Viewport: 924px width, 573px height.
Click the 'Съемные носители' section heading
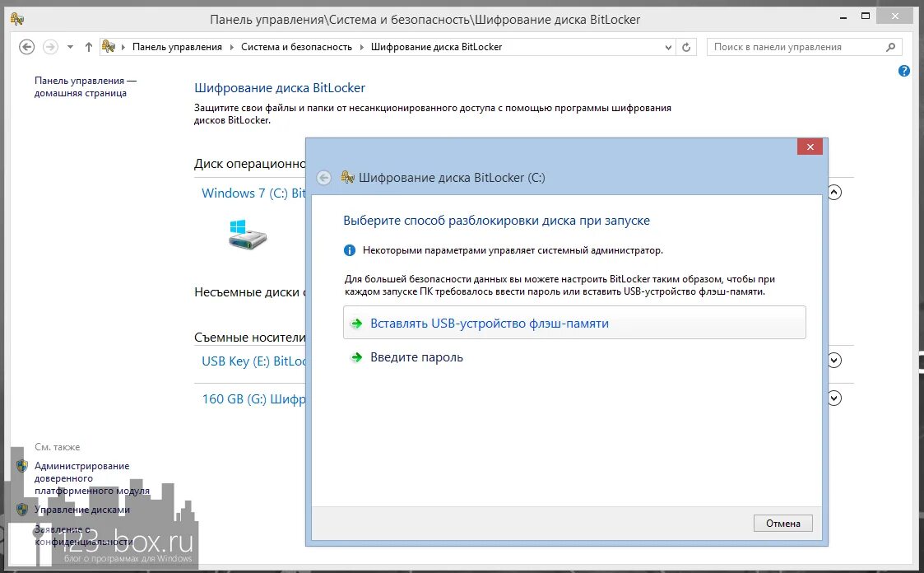coord(250,338)
